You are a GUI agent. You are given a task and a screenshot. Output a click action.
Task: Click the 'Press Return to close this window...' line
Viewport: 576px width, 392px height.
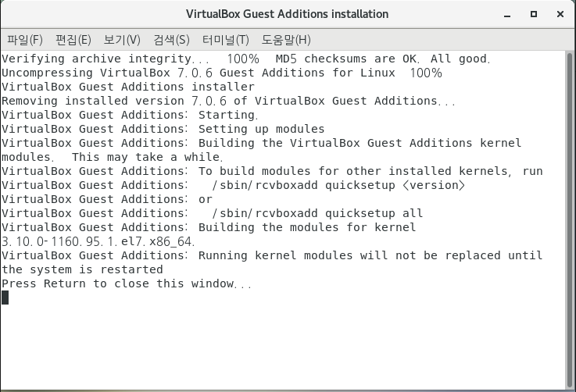tap(127, 283)
